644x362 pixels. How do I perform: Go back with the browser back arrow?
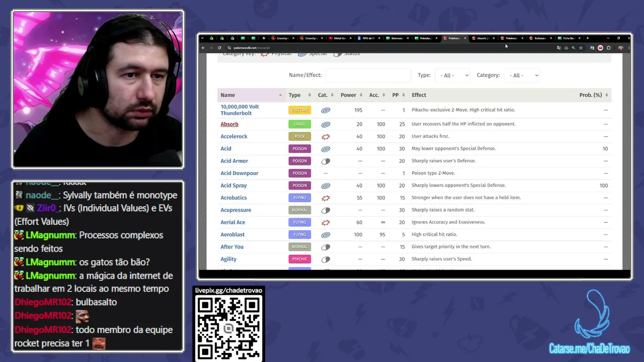pos(203,48)
